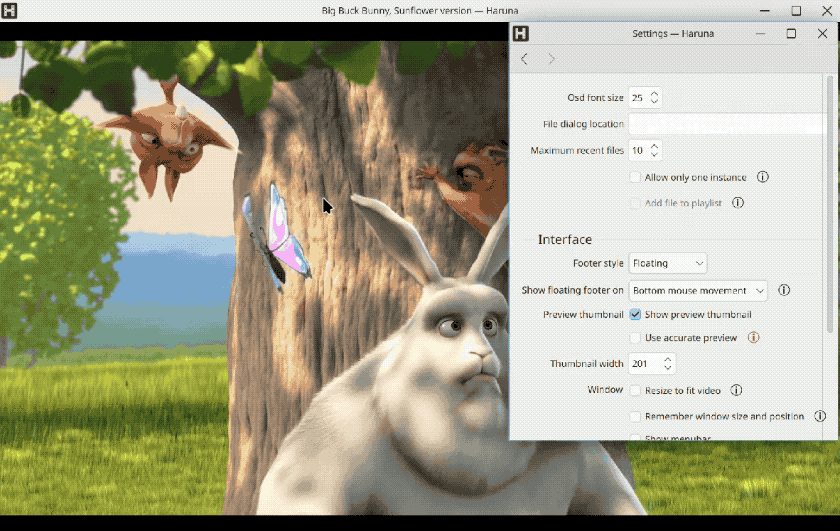Image resolution: width=840 pixels, height=531 pixels.
Task: Enable Use accurate preview checkbox
Action: coord(635,338)
